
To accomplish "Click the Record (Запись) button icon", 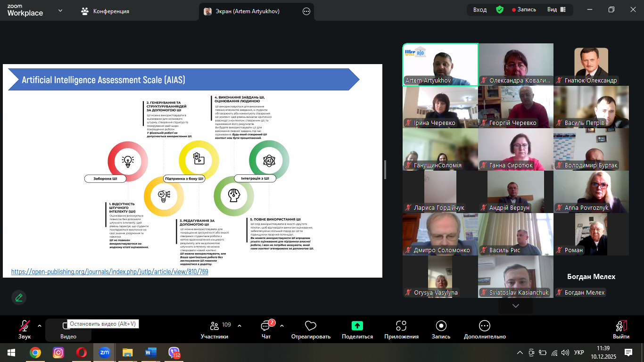I will click(441, 326).
